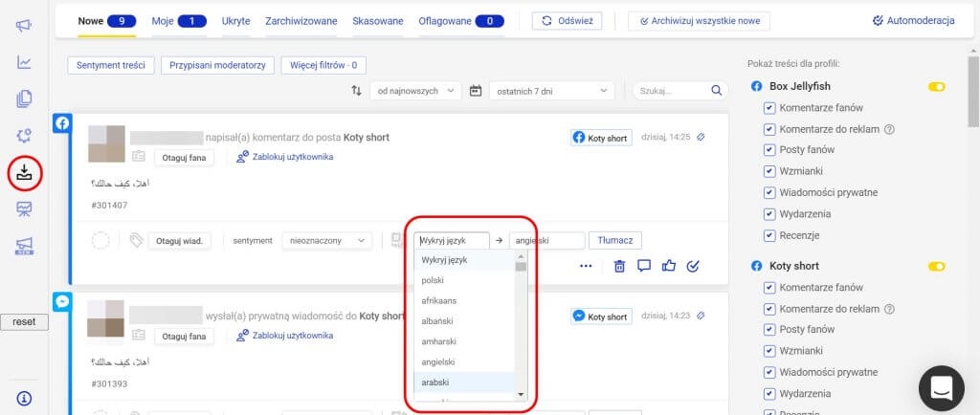980x415 pixels.
Task: Open the Skasowane tab
Action: click(377, 21)
